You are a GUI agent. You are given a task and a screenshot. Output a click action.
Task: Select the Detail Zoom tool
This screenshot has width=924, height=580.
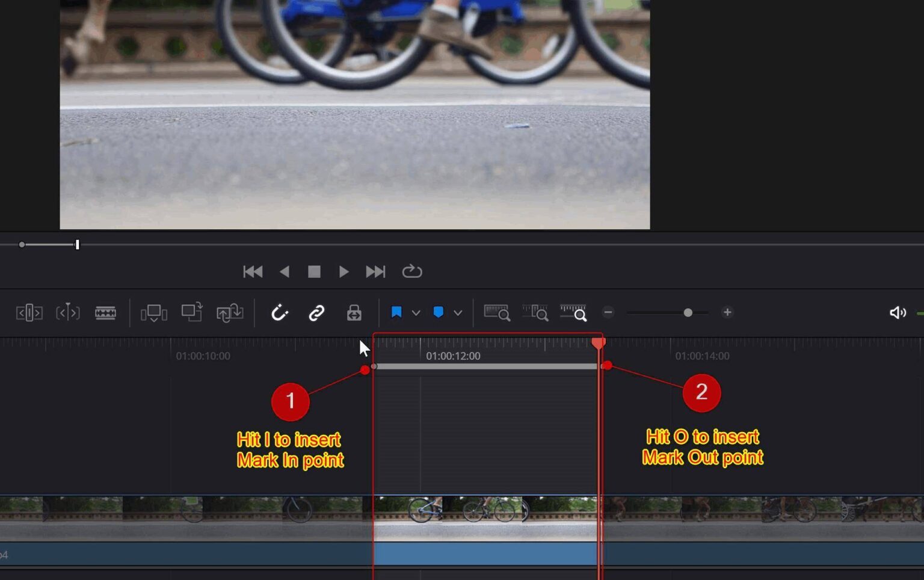[536, 312]
